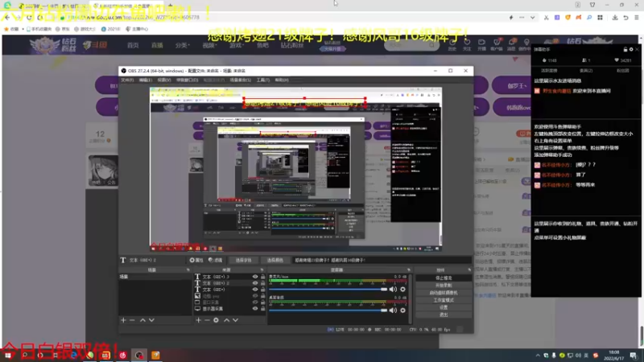Screen dimensions: 644x362
Task: Select the display capture source row
Action: [x=230, y=309]
